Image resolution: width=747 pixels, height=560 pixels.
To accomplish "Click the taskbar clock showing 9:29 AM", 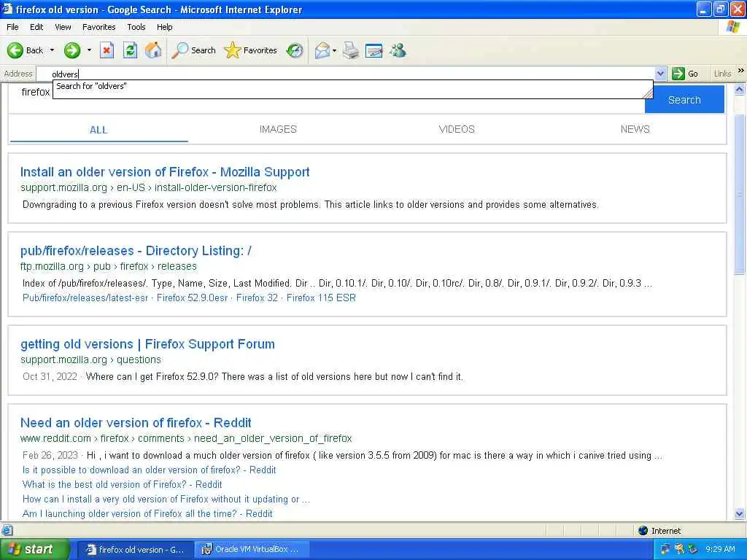I will (720, 549).
